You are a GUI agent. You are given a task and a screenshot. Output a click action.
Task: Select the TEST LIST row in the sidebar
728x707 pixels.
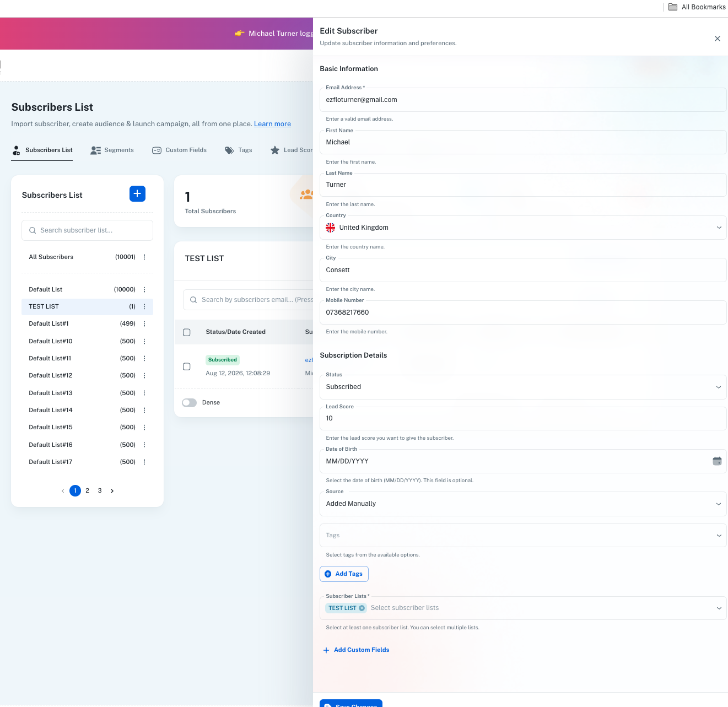click(87, 306)
